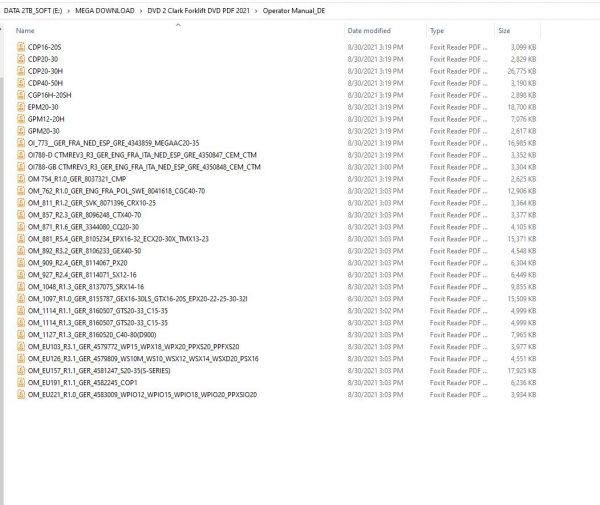Expand dropdown arrow after DATA 2TB_SOFT breadcrumb
The image size is (600, 505).
coord(68,11)
